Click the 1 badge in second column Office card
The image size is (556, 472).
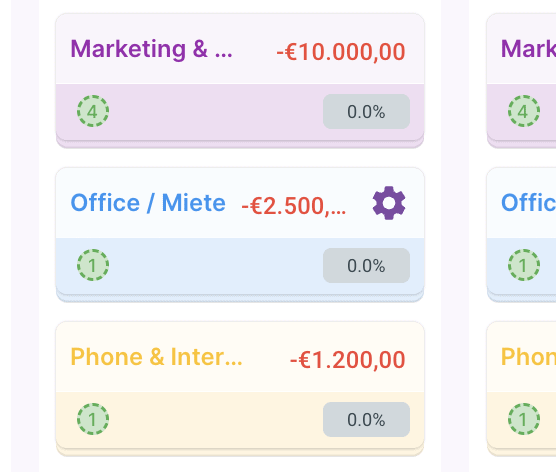[524, 265]
